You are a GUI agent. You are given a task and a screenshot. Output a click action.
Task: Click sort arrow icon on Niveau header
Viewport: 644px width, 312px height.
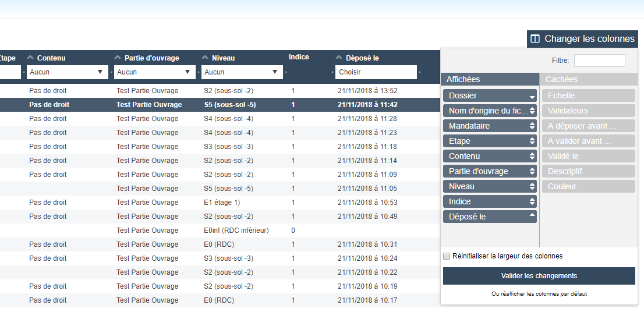(205, 58)
